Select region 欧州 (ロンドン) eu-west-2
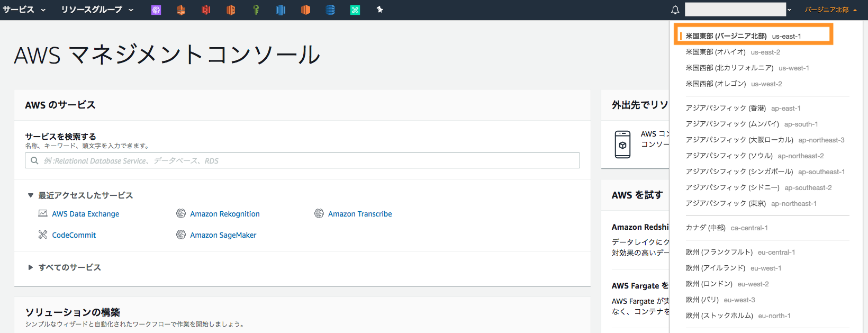868x333 pixels. point(727,284)
